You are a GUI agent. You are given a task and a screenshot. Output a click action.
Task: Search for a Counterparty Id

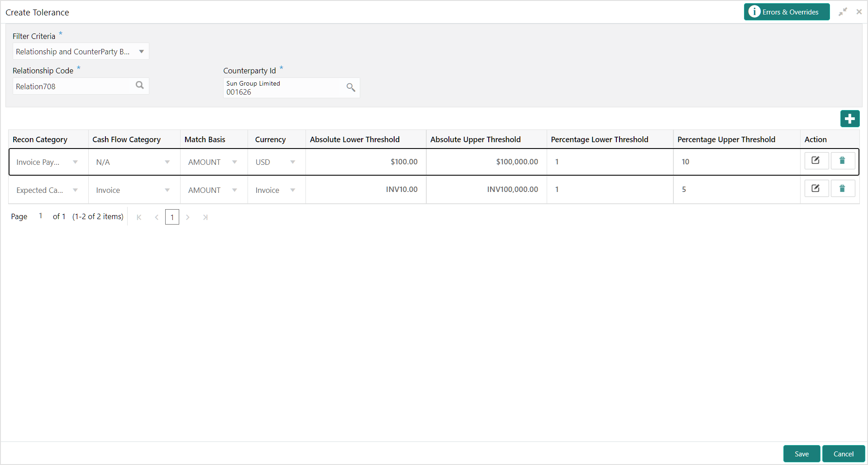(x=351, y=87)
